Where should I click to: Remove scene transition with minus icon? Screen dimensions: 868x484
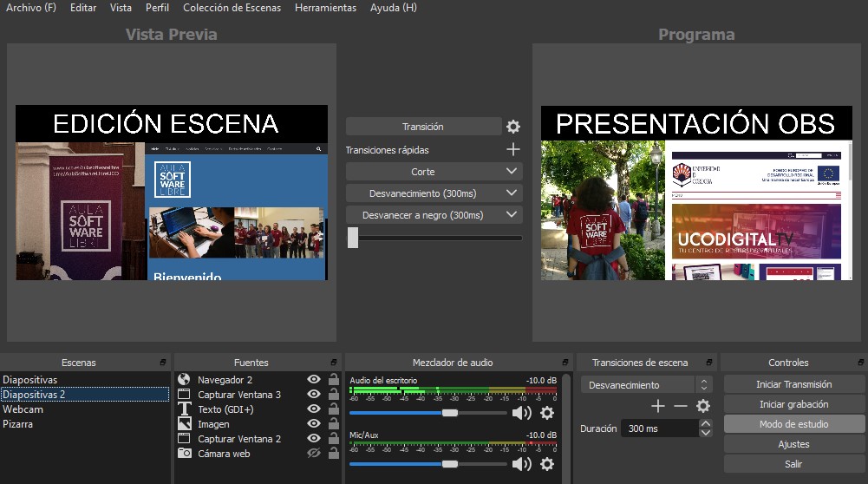pyautogui.click(x=680, y=406)
